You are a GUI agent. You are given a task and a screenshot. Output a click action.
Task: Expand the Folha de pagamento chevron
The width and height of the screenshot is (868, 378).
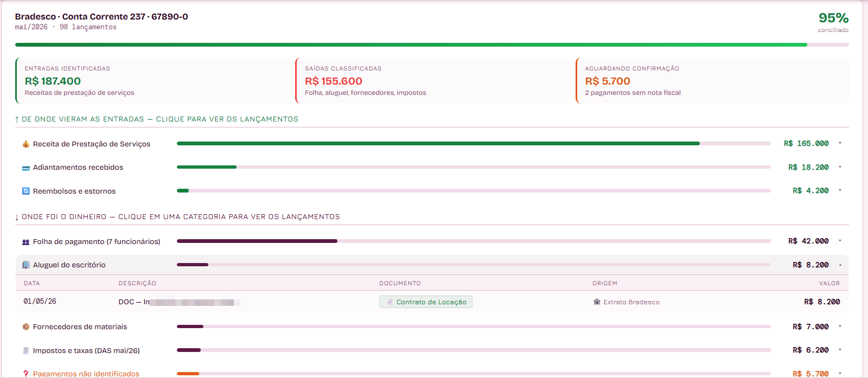tap(840, 241)
